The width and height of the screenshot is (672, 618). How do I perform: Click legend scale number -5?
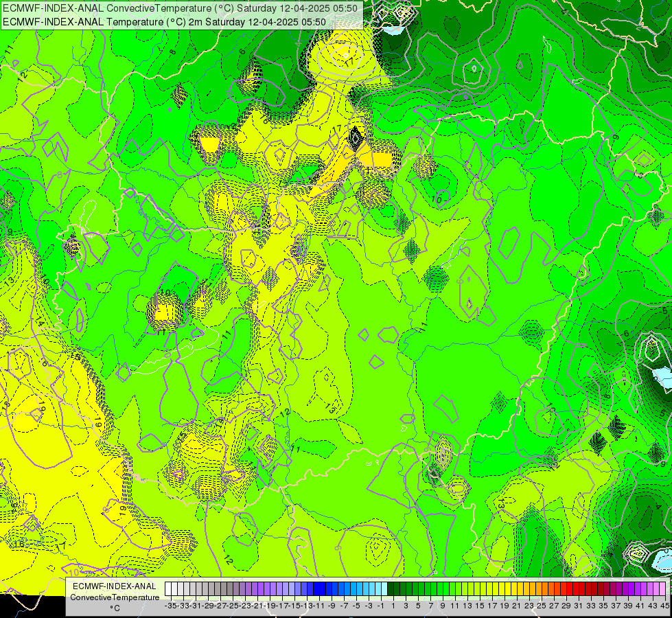pos(356,606)
